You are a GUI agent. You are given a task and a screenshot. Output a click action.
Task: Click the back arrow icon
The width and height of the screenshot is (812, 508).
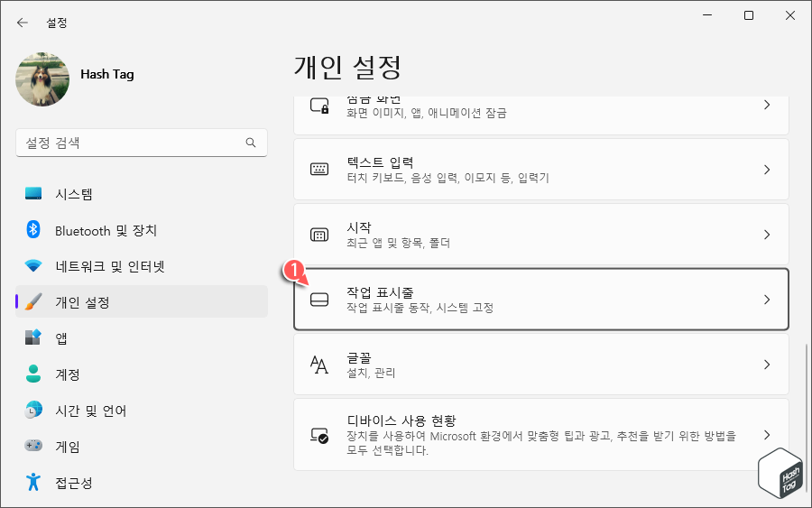coord(23,23)
